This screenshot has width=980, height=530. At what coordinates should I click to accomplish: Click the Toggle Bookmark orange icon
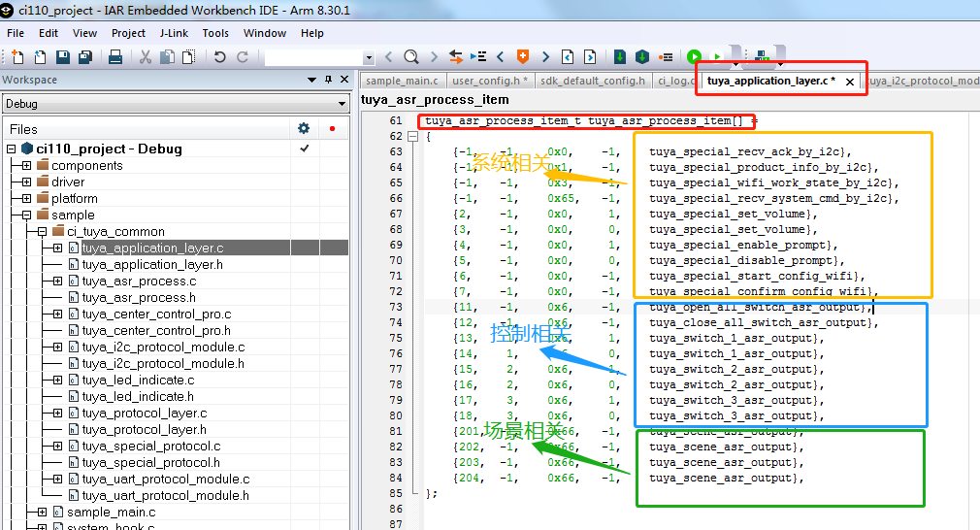[x=523, y=57]
